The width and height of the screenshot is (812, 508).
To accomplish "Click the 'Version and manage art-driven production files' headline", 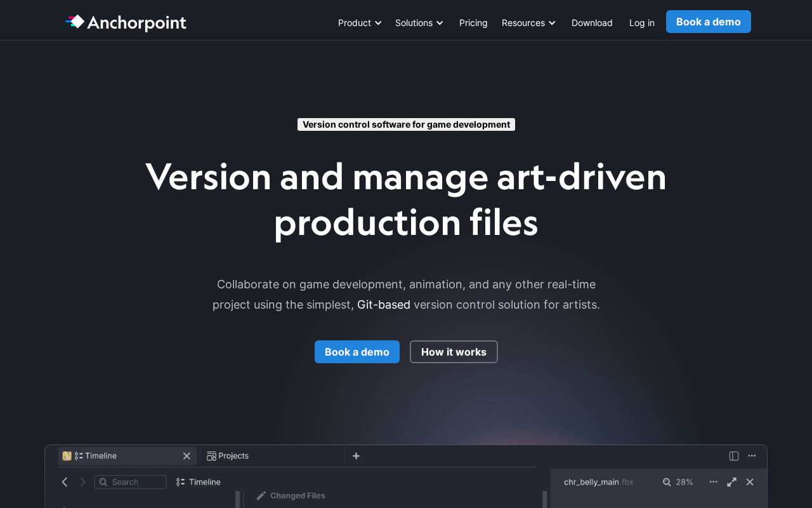I will coord(406,199).
